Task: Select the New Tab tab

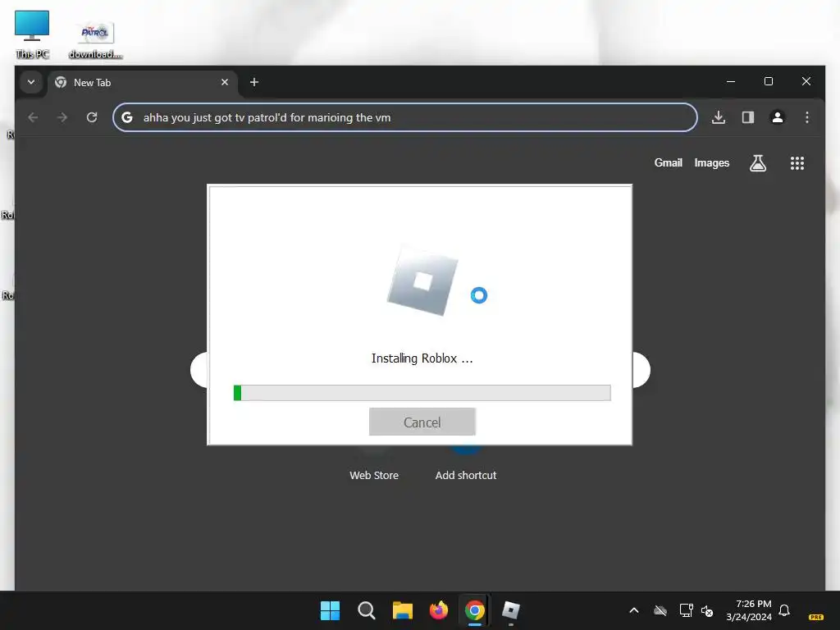Action: click(x=142, y=83)
